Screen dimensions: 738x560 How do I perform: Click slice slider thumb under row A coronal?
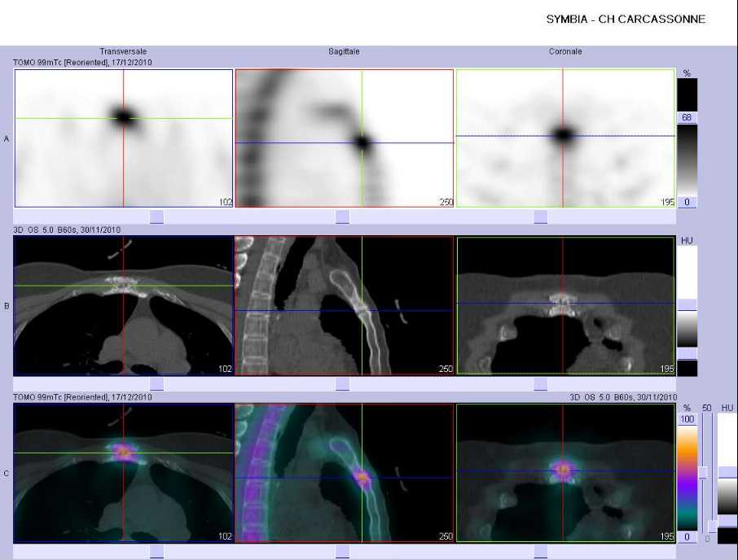541,217
